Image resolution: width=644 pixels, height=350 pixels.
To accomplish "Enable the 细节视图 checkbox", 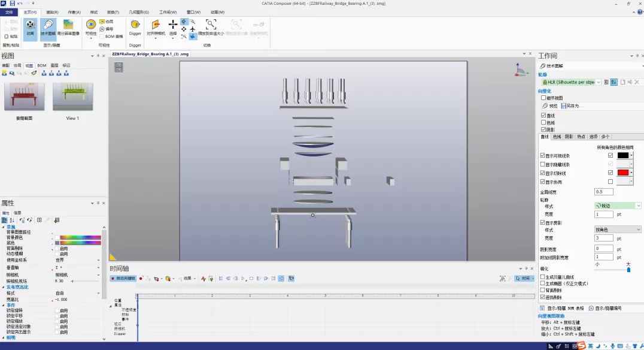I will [x=543, y=98].
